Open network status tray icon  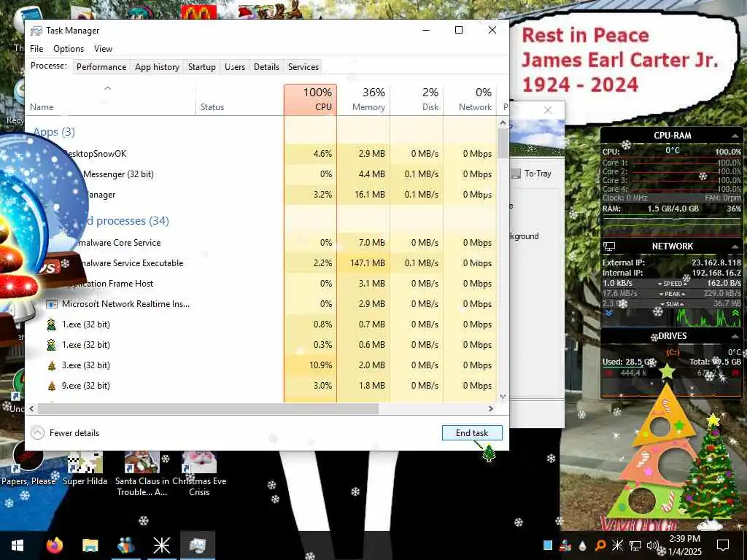[635, 545]
